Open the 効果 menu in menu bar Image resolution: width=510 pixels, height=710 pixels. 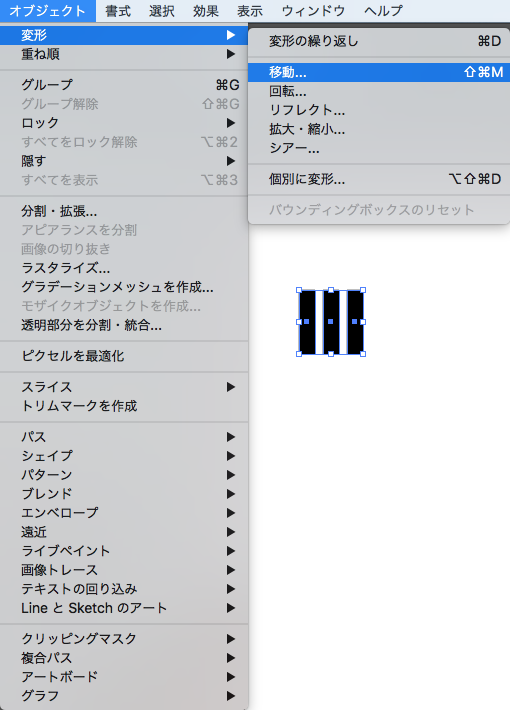(x=206, y=11)
